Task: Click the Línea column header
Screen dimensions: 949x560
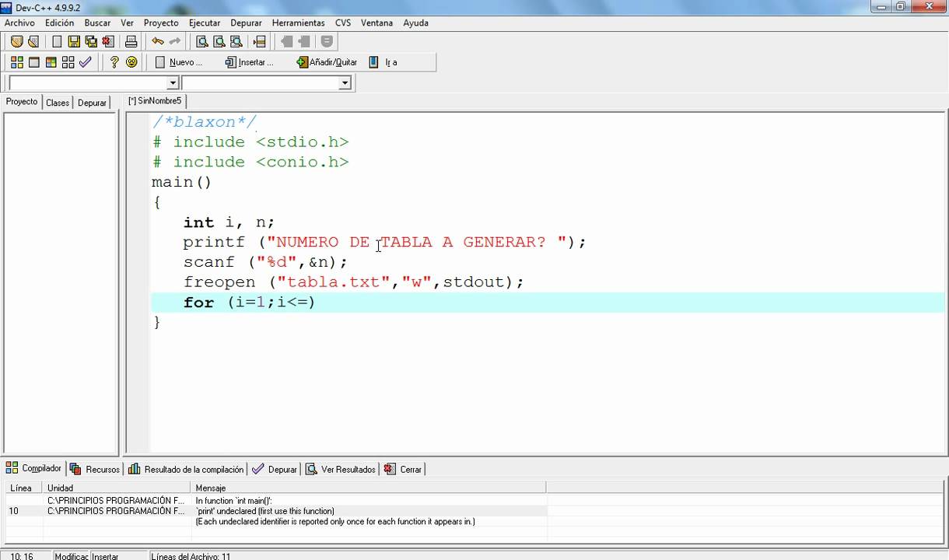Action: click(23, 488)
